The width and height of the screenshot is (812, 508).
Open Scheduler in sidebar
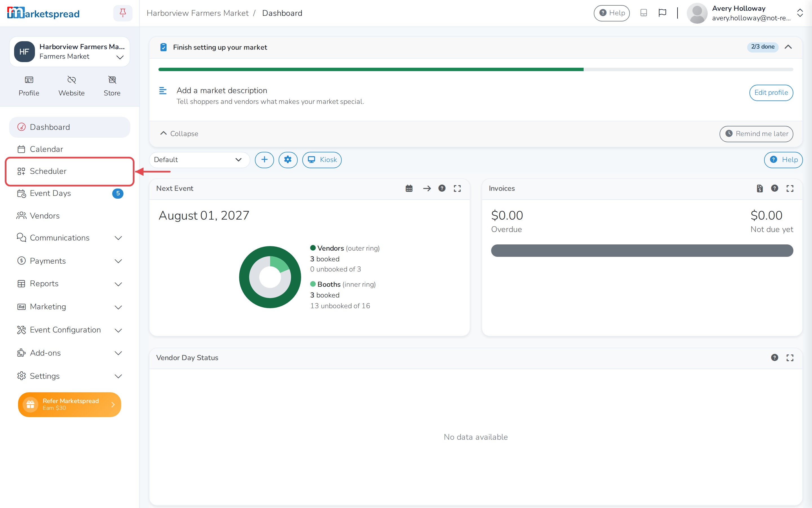tap(69, 171)
